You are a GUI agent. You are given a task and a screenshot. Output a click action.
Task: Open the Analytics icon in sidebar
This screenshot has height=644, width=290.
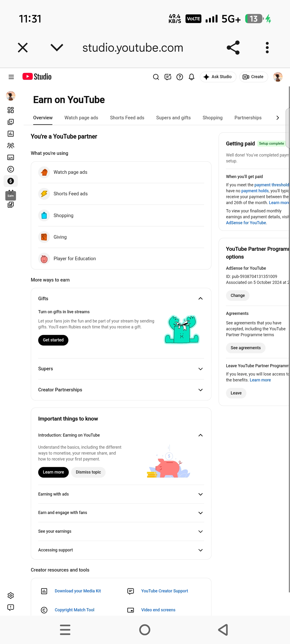pos(10,134)
